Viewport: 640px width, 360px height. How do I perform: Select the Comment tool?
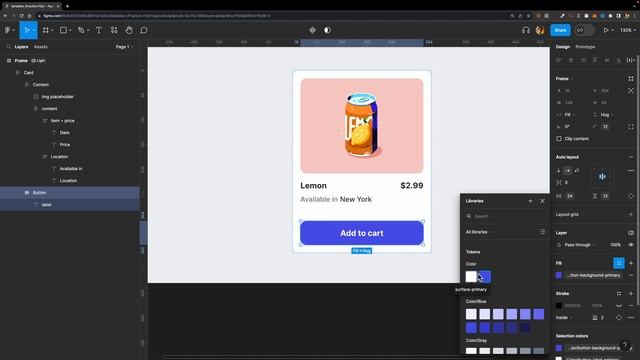(x=144, y=30)
